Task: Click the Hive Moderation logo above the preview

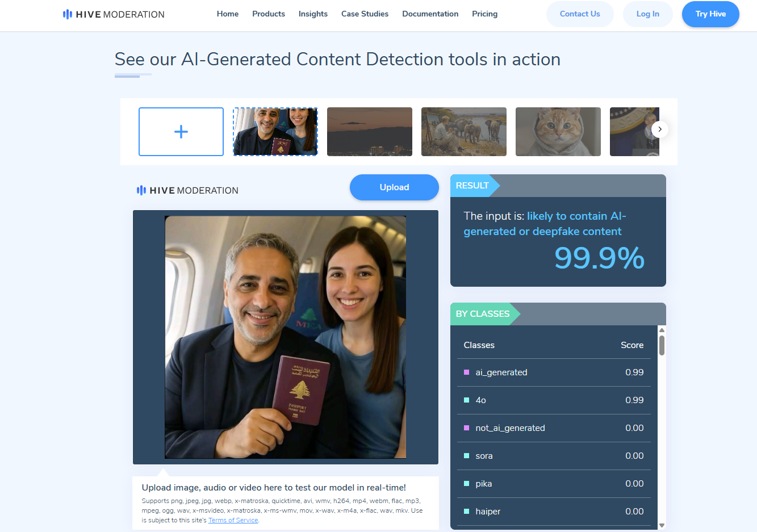Action: tap(187, 190)
